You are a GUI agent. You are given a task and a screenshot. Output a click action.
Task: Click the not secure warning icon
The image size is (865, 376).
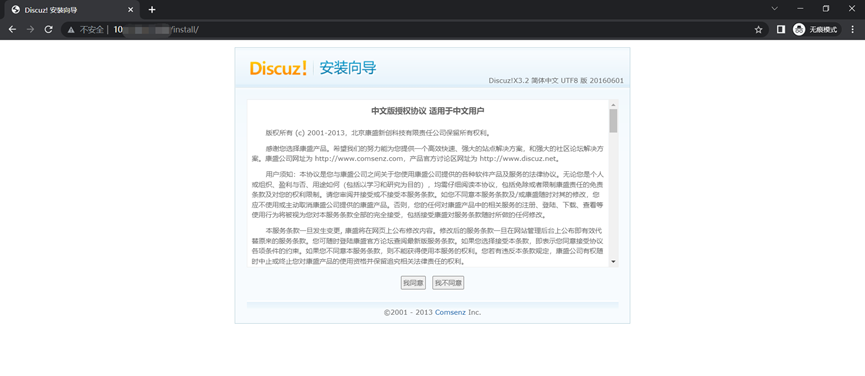point(71,30)
